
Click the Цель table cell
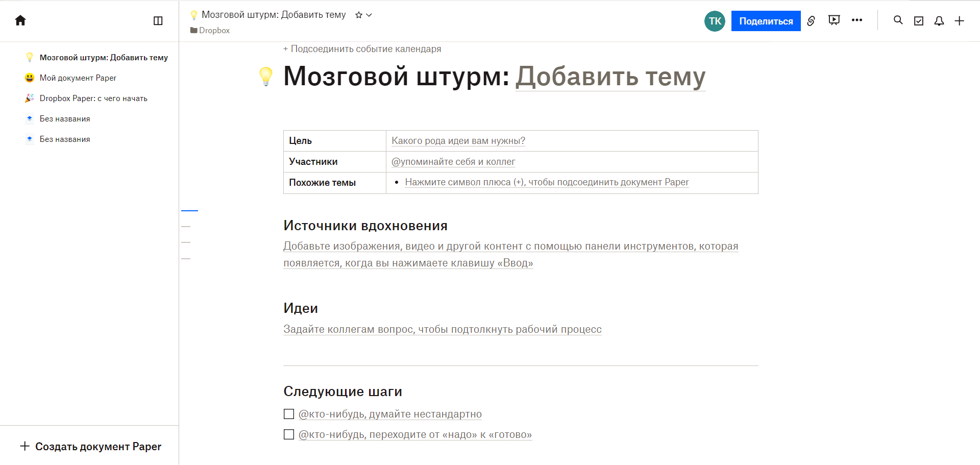coord(335,141)
